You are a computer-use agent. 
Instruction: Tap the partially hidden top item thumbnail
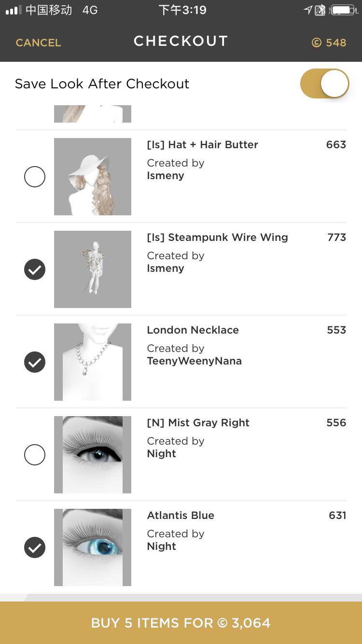click(x=93, y=114)
